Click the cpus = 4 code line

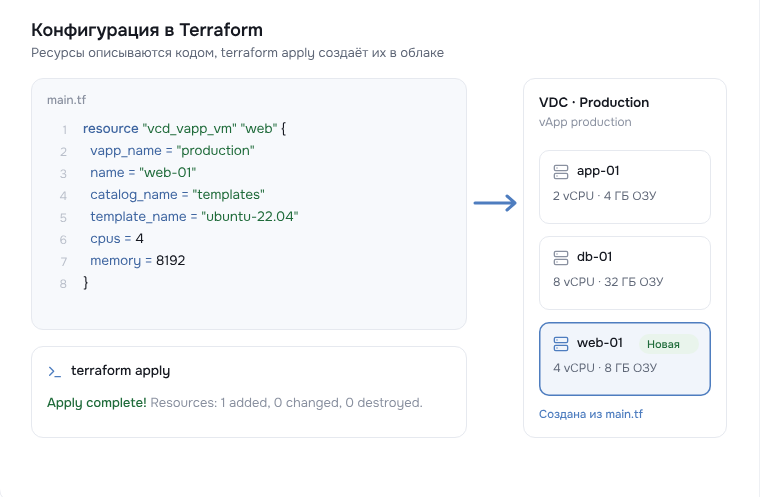click(117, 239)
